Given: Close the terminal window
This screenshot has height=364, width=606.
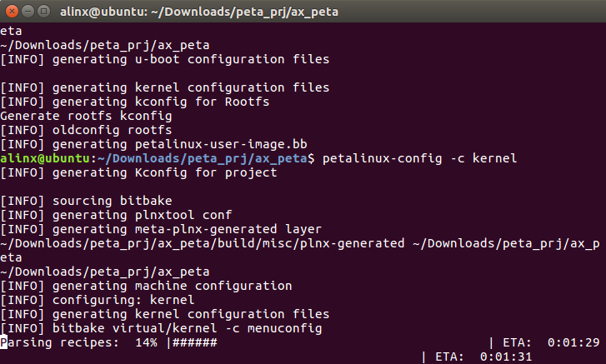Looking at the screenshot, I should 12,11.
